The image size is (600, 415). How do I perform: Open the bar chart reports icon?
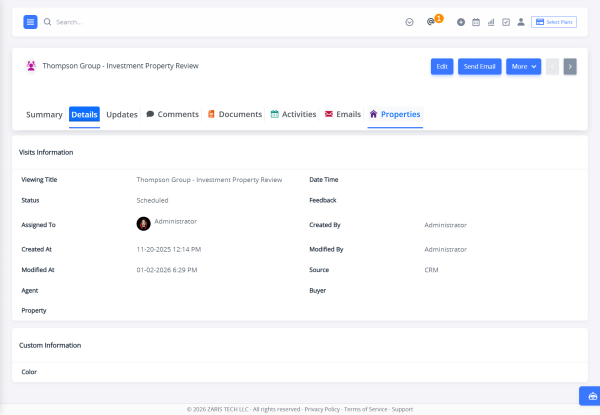[491, 22]
